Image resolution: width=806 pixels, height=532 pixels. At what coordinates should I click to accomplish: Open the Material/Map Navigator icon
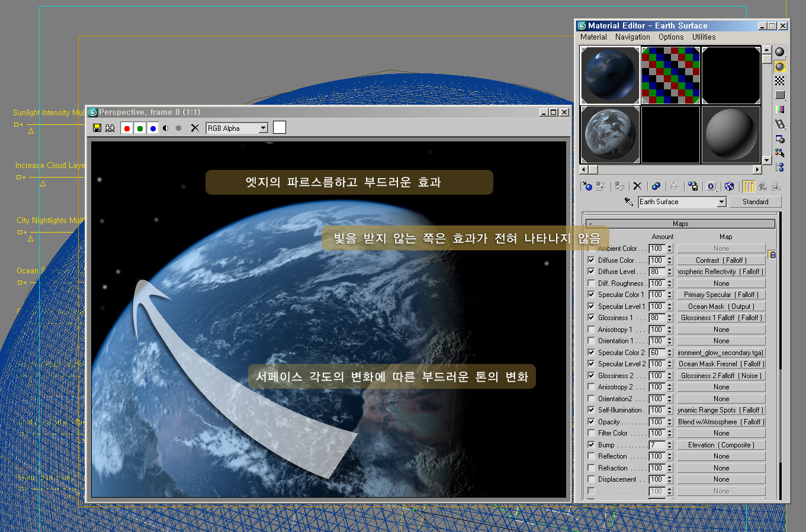[780, 167]
